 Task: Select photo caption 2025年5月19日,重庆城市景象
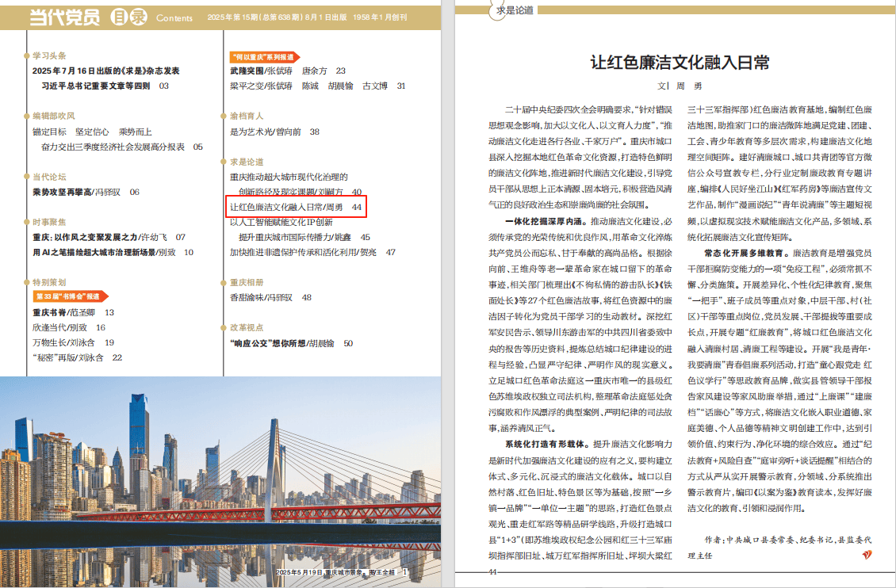click(x=335, y=572)
